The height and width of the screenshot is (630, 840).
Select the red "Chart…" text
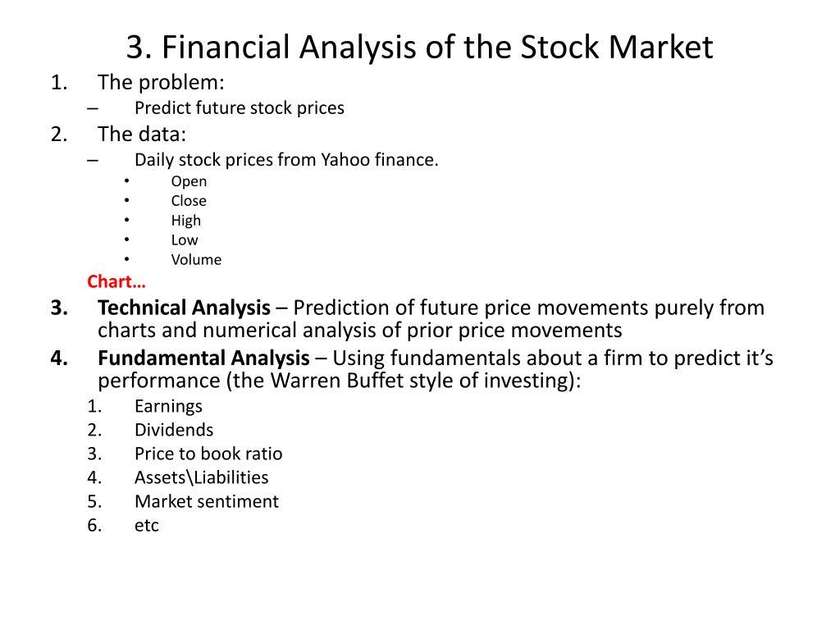[x=116, y=282]
